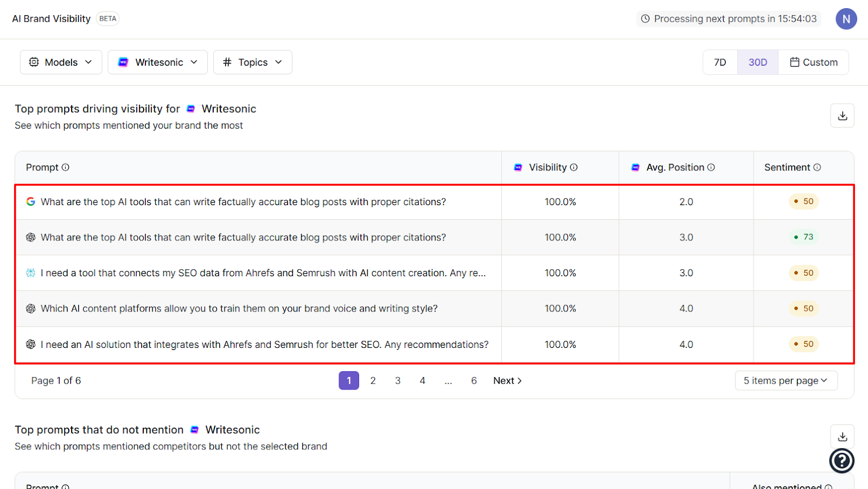This screenshot has height=489, width=868.
Task: Open the Writesonic brand dropdown
Action: pyautogui.click(x=157, y=62)
